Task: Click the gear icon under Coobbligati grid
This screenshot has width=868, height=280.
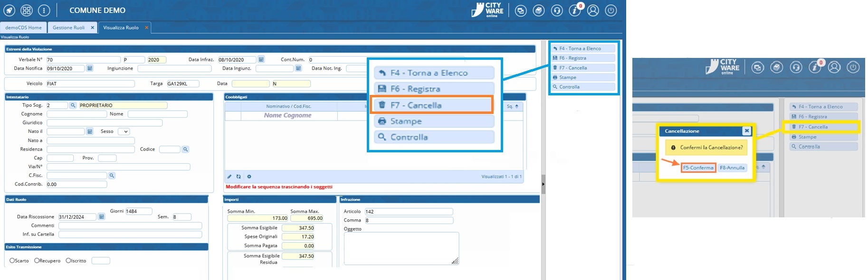Action: point(249,177)
